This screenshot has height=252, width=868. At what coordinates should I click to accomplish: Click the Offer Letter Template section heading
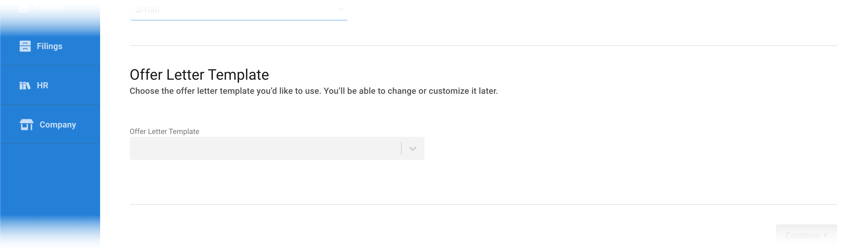click(199, 75)
